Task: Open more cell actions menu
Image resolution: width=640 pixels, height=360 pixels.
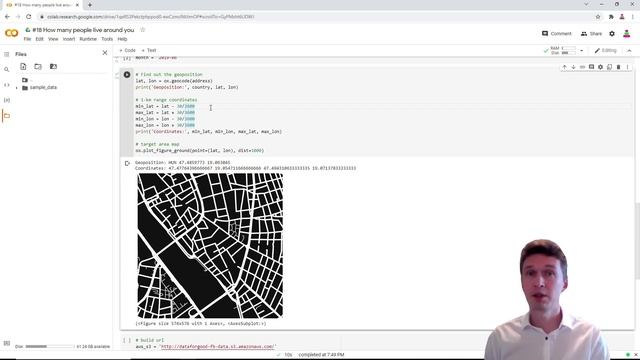Action: (x=627, y=67)
